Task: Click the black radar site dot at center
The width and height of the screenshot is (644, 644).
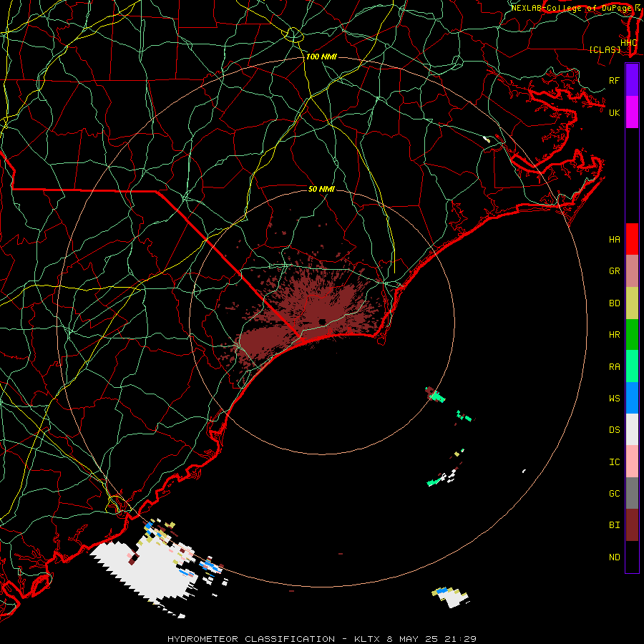Action: click(x=322, y=321)
